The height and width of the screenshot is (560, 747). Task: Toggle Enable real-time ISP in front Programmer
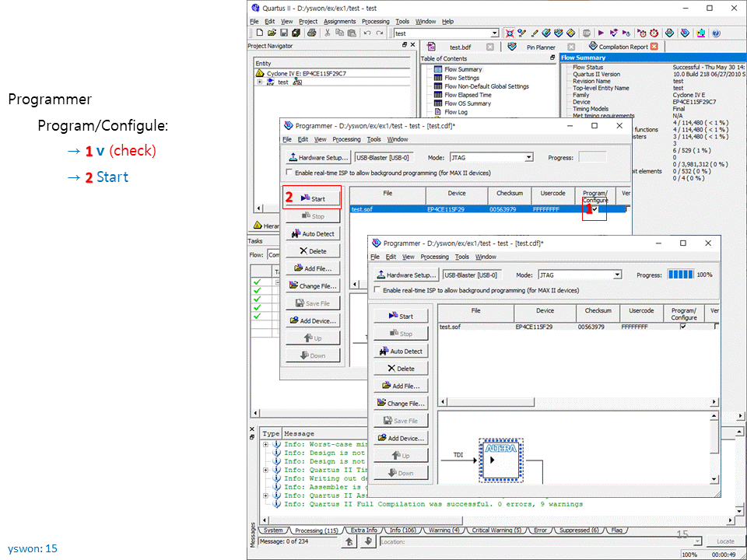tap(377, 289)
